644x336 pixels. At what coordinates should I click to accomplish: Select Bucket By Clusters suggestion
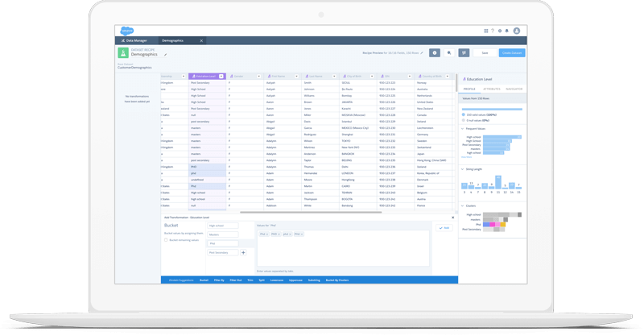point(336,280)
